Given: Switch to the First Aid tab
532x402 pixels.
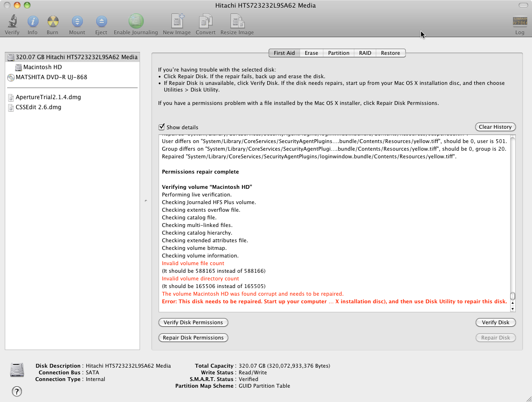Looking at the screenshot, I should pyautogui.click(x=284, y=53).
